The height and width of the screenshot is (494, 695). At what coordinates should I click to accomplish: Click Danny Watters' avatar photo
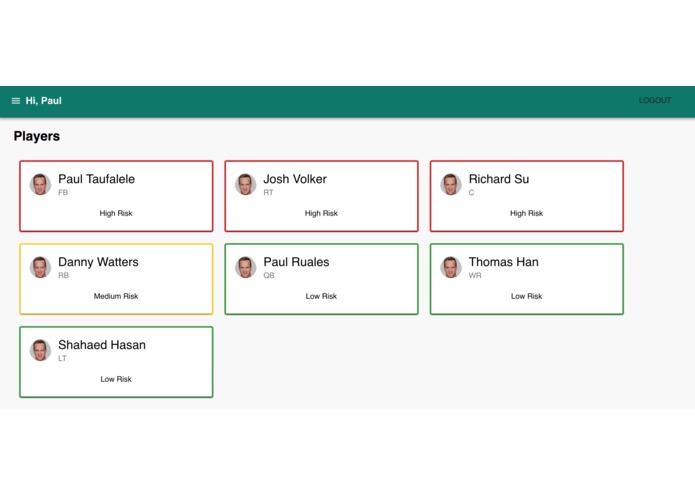[x=40, y=267]
